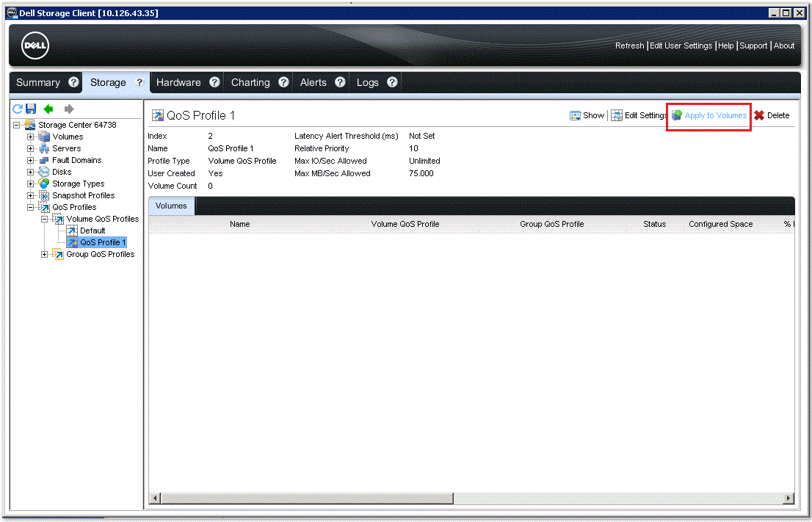The image size is (812, 522).
Task: Expand the Volumes tree node
Action: coord(31,137)
